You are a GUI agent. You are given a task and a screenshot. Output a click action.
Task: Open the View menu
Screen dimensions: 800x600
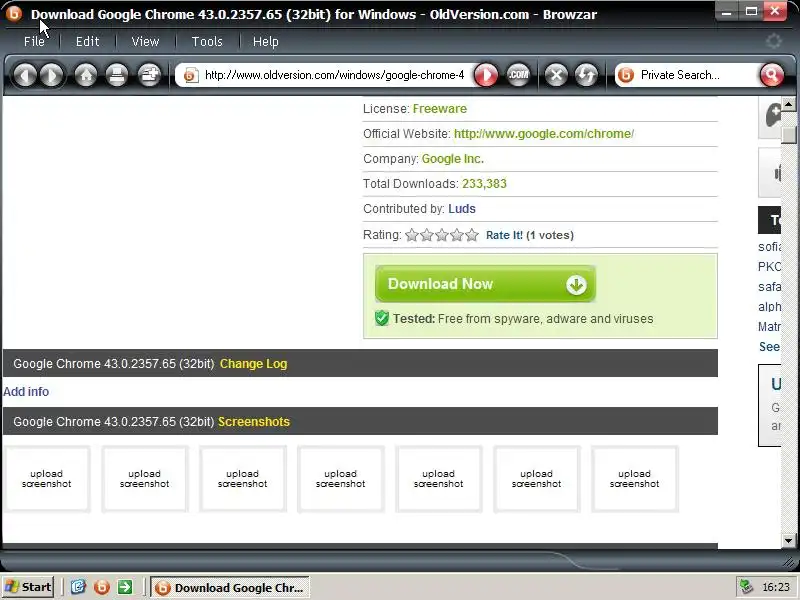pyautogui.click(x=145, y=41)
